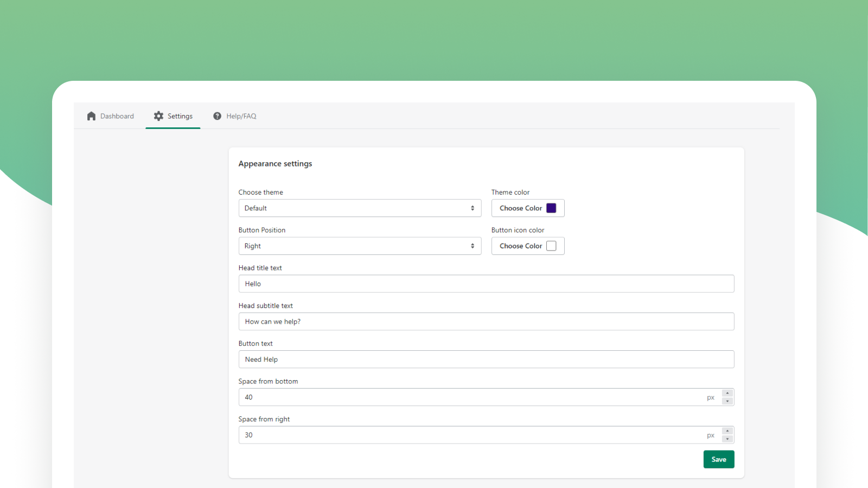Click the home icon beside Dashboard
Image resolution: width=868 pixels, height=488 pixels.
coord(91,115)
